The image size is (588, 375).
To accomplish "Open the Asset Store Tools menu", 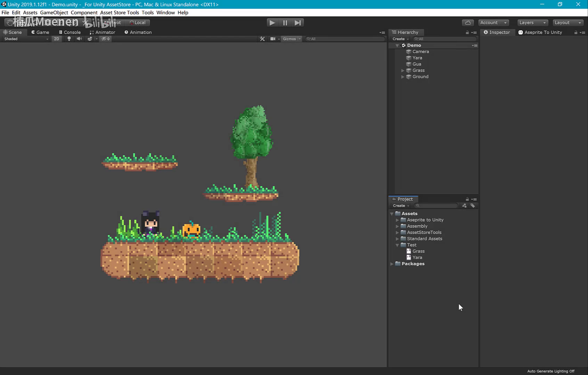I will tap(120, 12).
